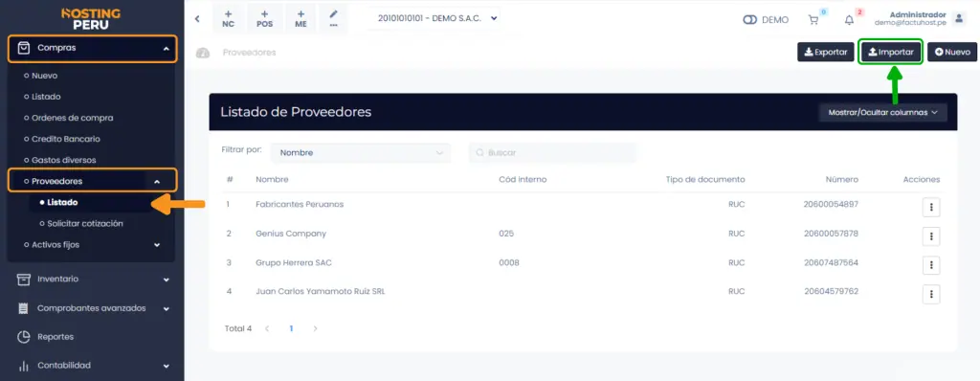980x381 pixels.
Task: Open actions menu for Genius Company
Action: click(931, 235)
